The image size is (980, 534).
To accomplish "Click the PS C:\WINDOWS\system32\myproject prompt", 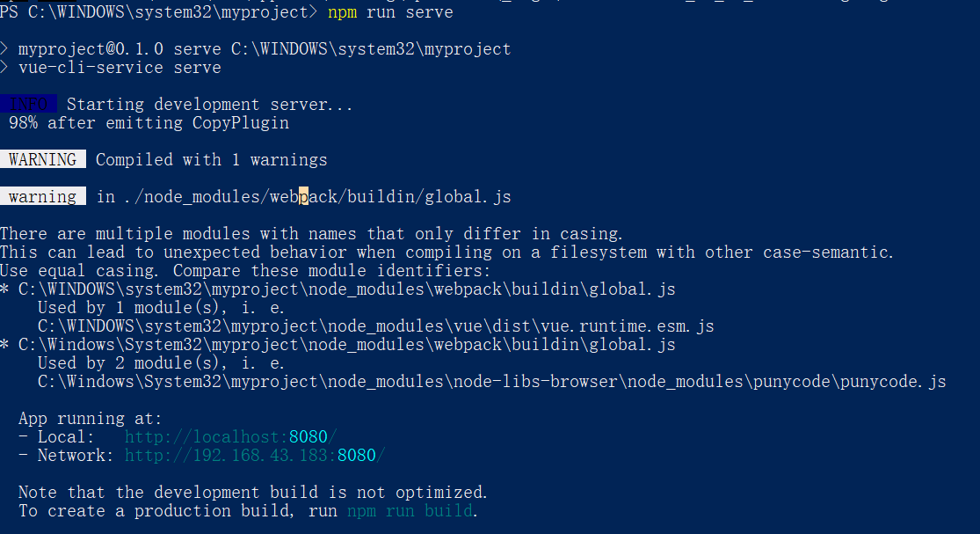I will [158, 12].
